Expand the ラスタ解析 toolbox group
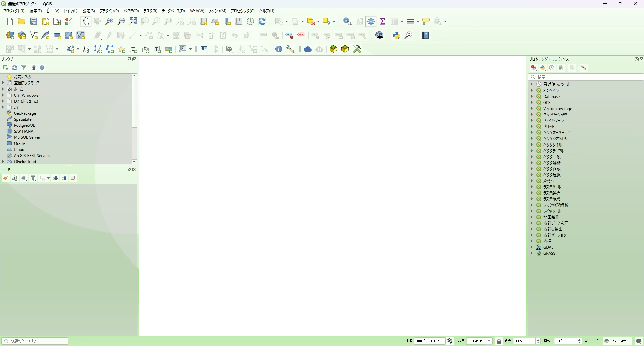 pos(532,193)
